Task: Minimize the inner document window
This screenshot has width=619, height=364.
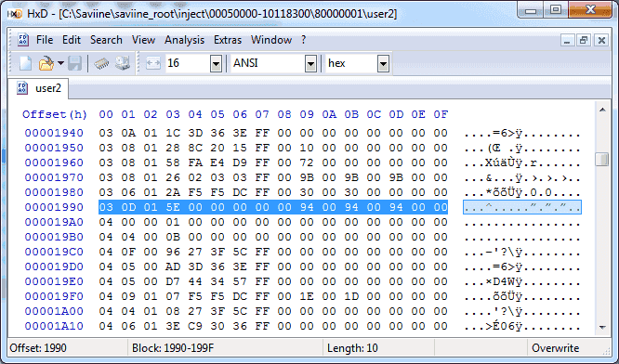Action: [567, 40]
